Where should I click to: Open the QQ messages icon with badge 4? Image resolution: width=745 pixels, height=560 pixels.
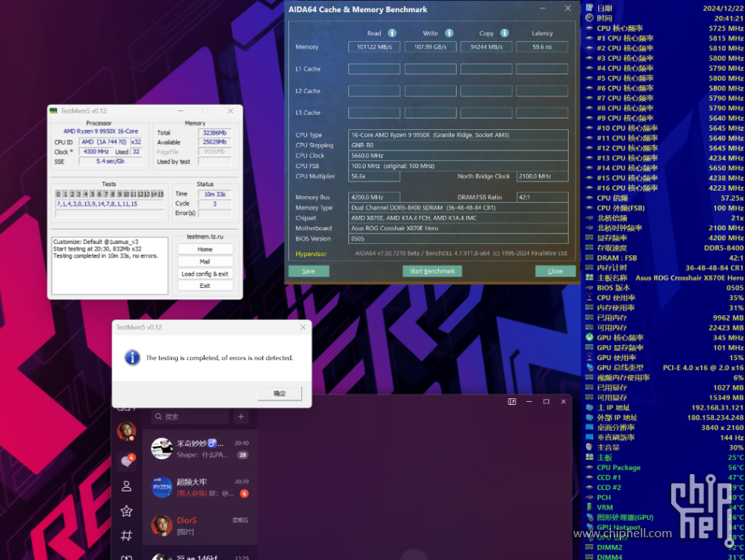pos(128,460)
